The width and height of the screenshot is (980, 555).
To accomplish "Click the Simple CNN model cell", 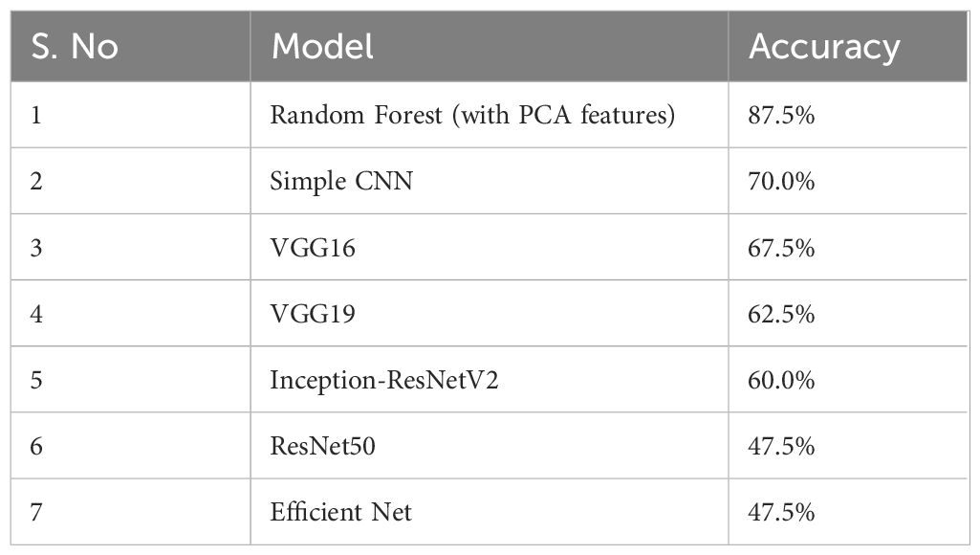I will coord(341,181).
